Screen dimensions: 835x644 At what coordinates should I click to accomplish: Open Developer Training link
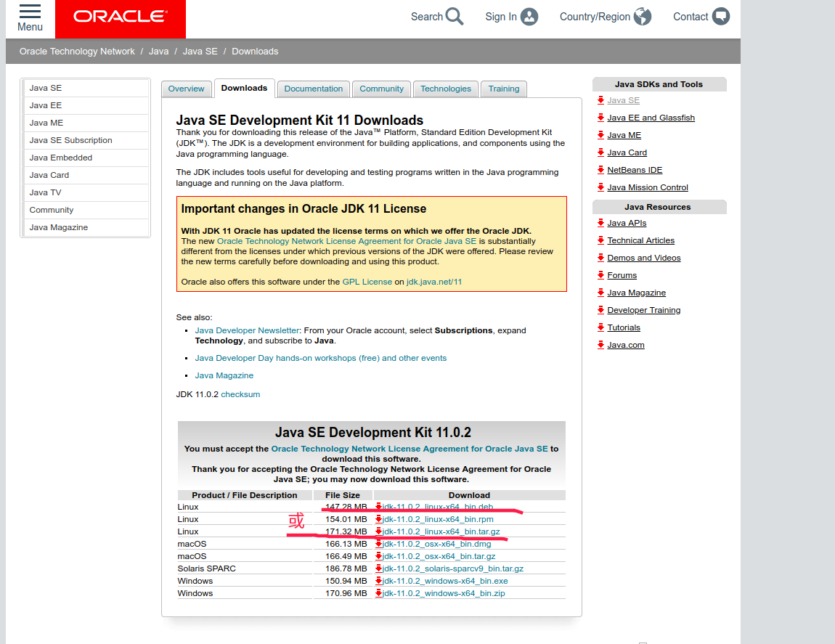[644, 310]
